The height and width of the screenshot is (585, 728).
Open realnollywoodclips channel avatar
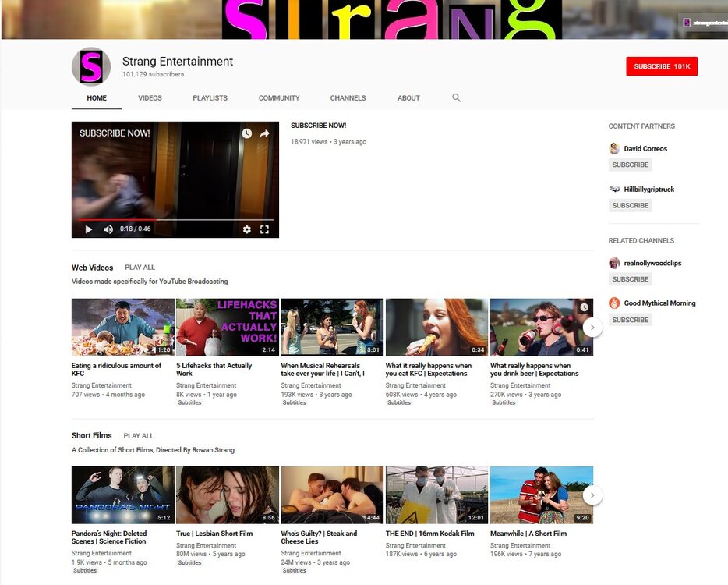tap(614, 263)
